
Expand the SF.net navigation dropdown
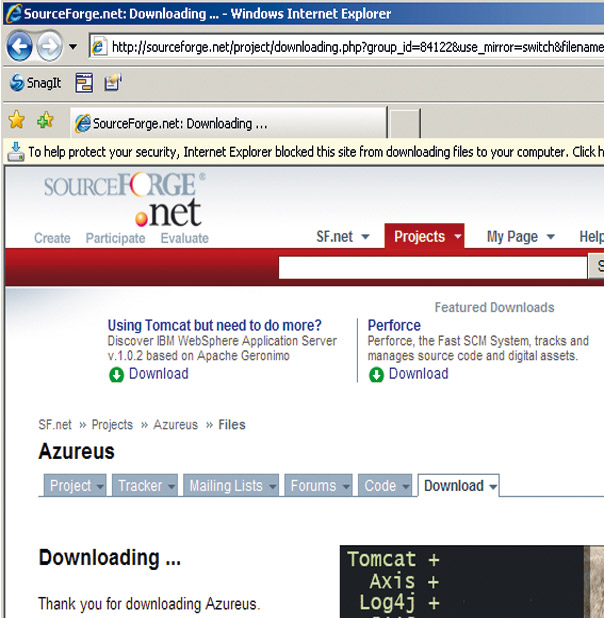tap(343, 237)
